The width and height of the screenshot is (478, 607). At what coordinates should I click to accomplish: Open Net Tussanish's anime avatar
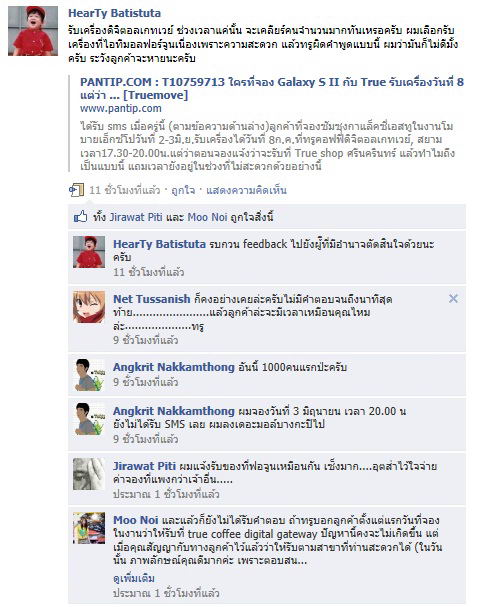coord(89,307)
